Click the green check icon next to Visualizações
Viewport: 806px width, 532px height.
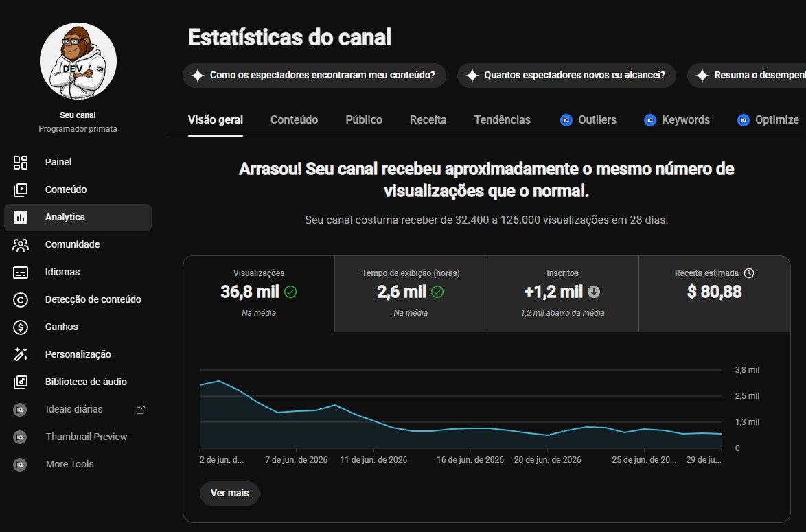(x=290, y=292)
